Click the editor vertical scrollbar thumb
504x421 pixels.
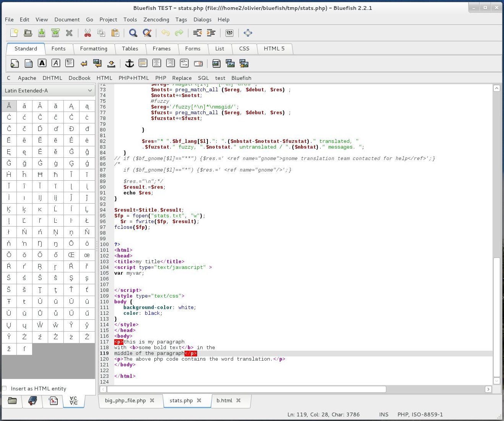(497, 317)
